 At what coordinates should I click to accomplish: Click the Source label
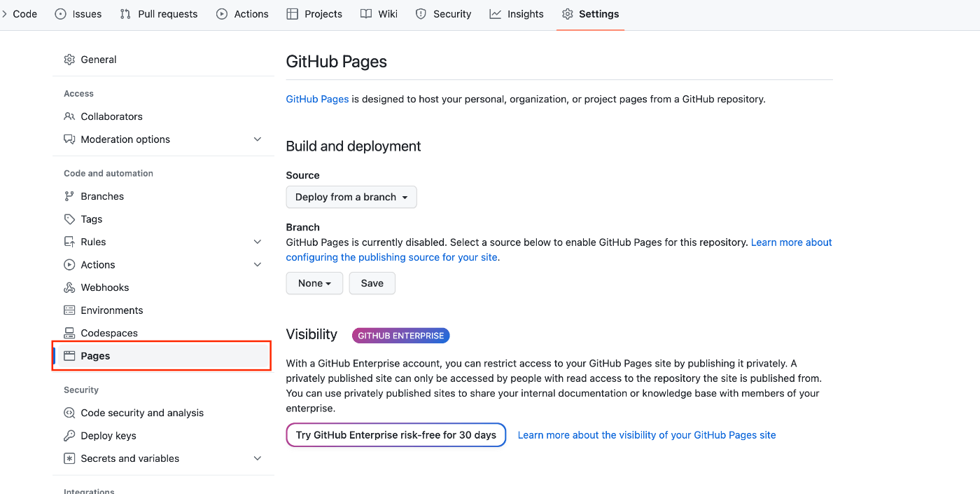tap(303, 175)
